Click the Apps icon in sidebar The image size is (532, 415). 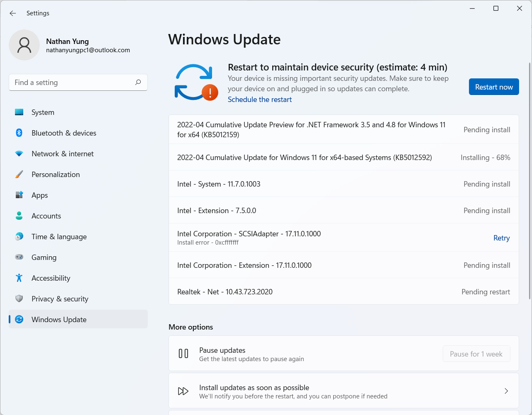pos(19,195)
